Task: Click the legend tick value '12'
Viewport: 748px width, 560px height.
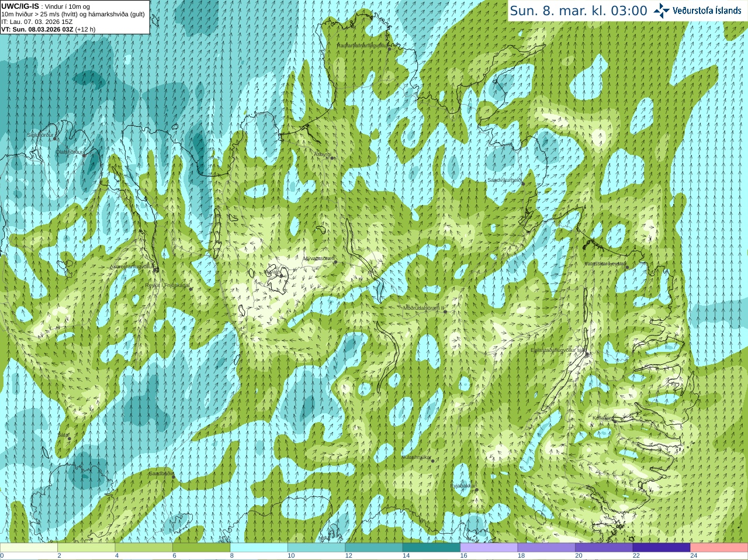Action: coord(348,556)
